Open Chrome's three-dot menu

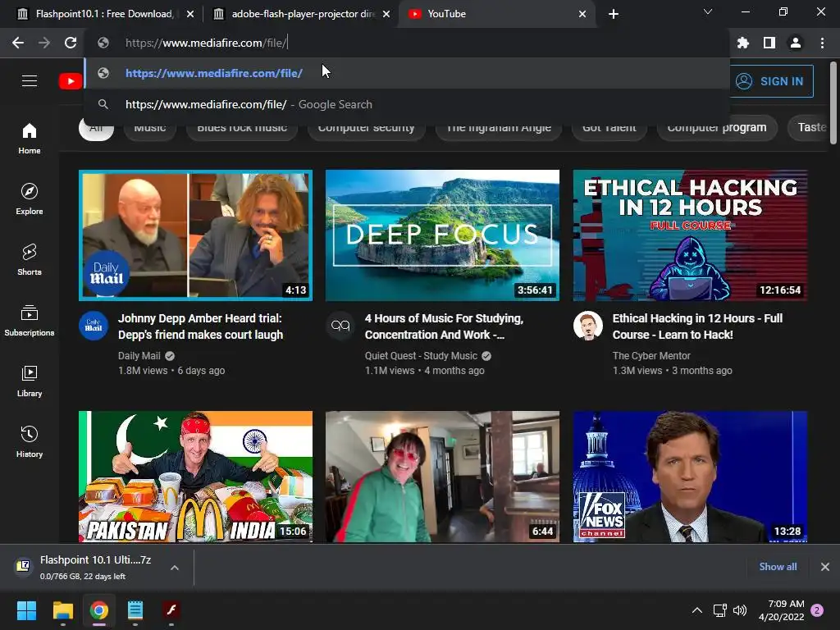point(822,43)
